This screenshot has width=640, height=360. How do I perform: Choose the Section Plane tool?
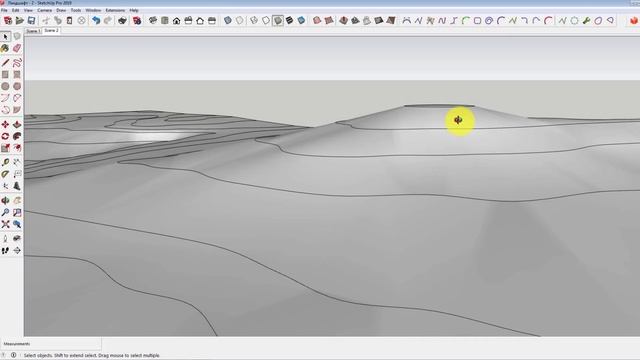pos(17,251)
